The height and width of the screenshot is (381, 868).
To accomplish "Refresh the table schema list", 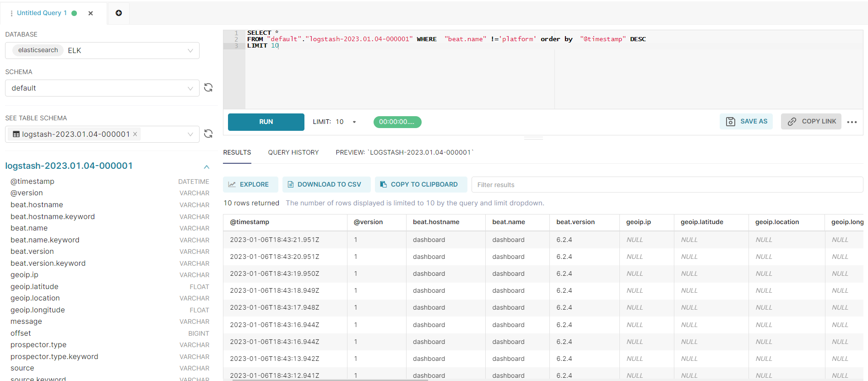I will click(208, 134).
